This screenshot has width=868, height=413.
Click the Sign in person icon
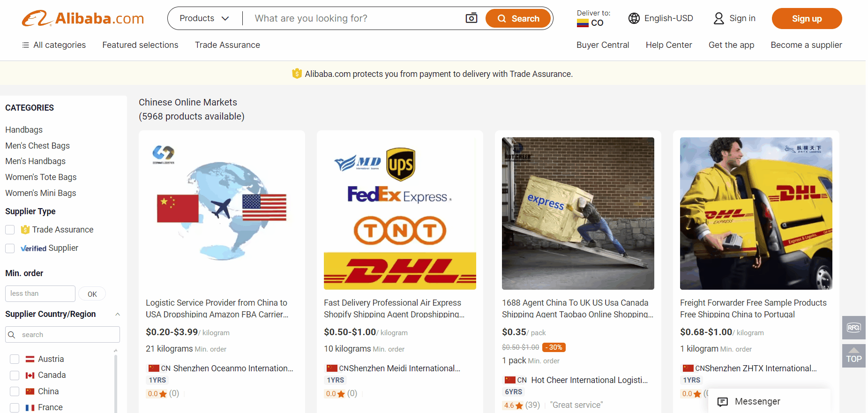point(718,18)
